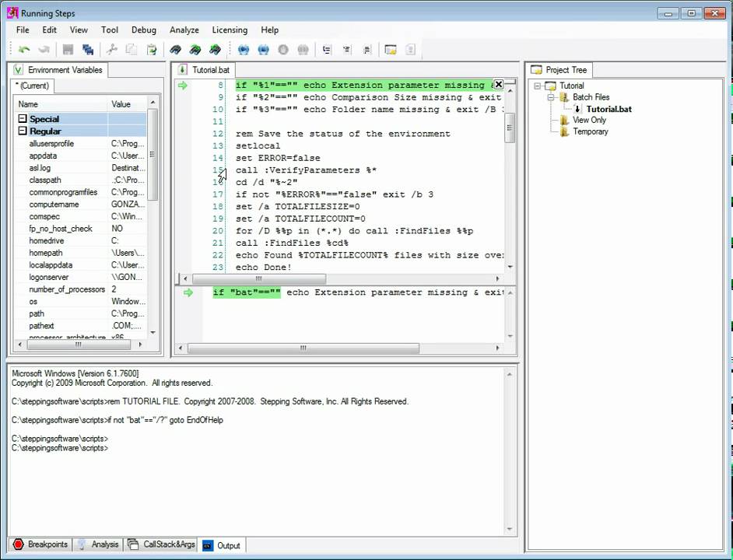Close the highlighted line with X button
Image resolution: width=733 pixels, height=560 pixels.
click(x=498, y=85)
